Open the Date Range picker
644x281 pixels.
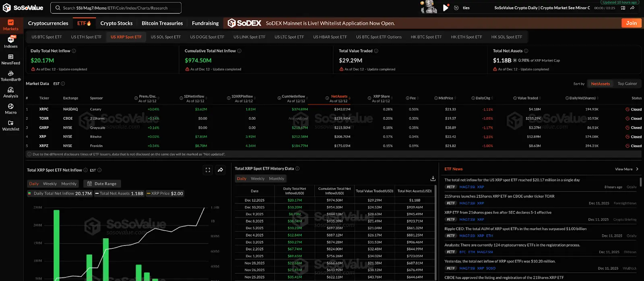[x=102, y=183]
